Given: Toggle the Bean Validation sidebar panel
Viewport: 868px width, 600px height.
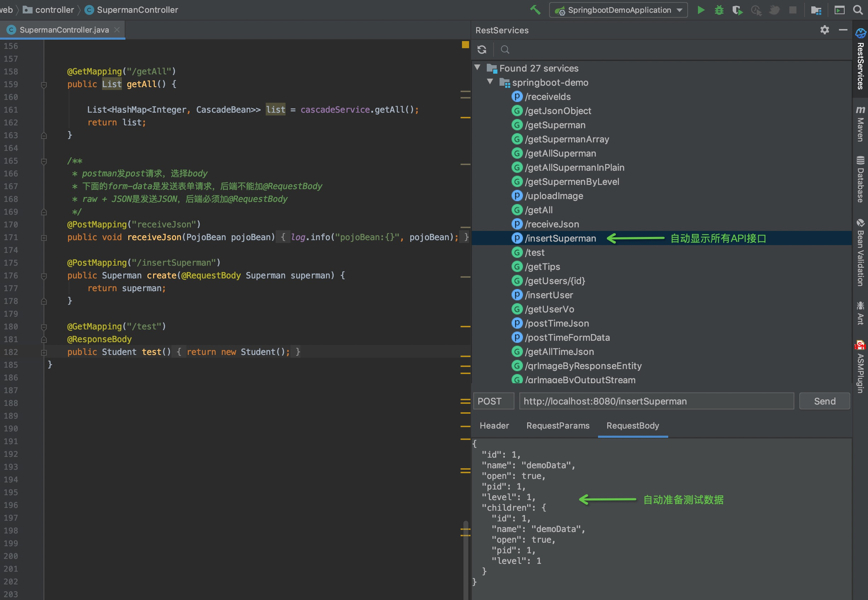Looking at the screenshot, I should (860, 253).
